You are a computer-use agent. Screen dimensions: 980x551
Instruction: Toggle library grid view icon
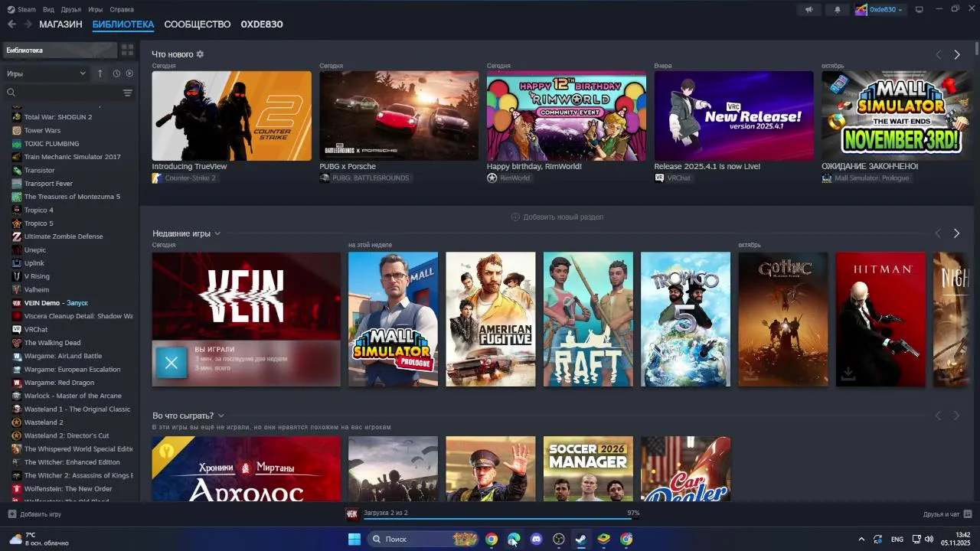coord(127,50)
